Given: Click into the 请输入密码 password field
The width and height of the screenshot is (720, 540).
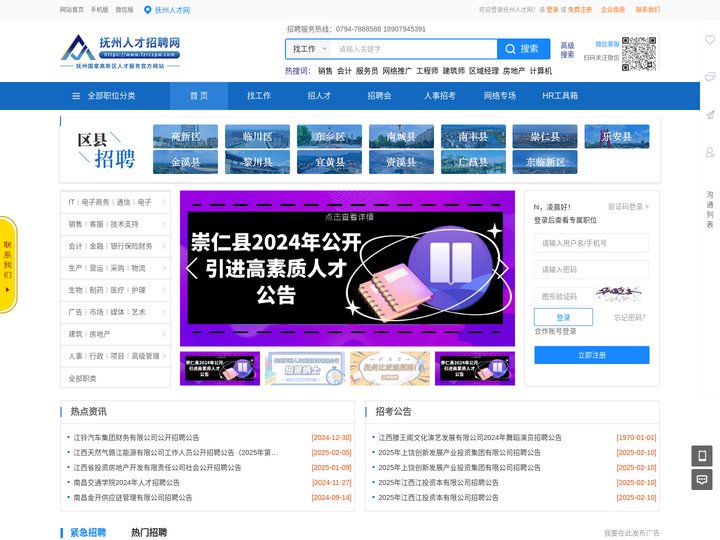Looking at the screenshot, I should [591, 270].
